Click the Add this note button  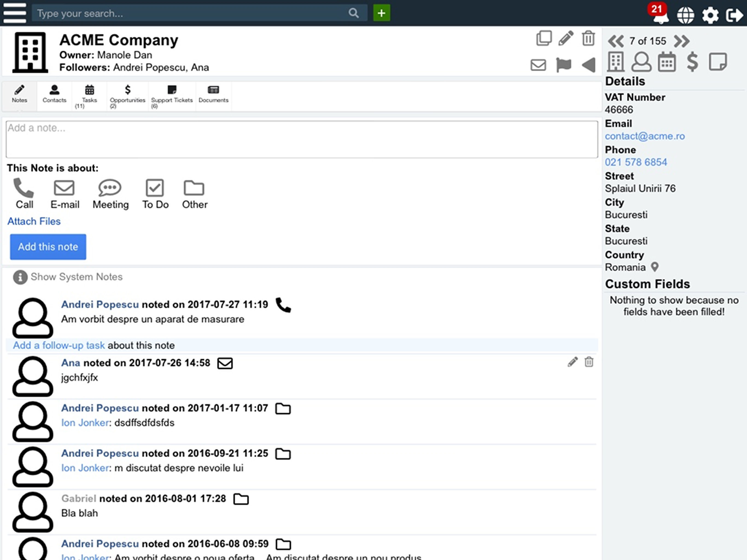(x=48, y=247)
